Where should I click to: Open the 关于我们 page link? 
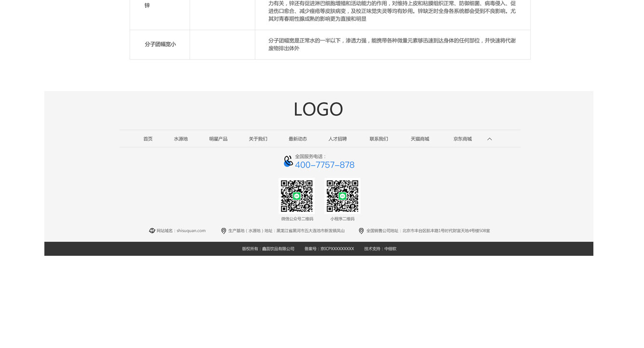[x=258, y=139]
